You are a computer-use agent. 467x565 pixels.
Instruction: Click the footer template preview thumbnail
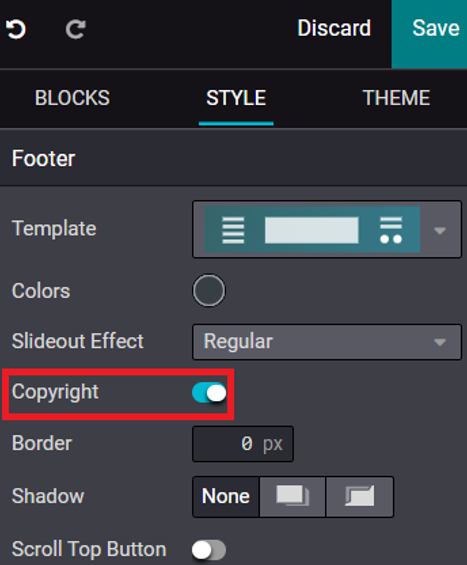click(312, 229)
